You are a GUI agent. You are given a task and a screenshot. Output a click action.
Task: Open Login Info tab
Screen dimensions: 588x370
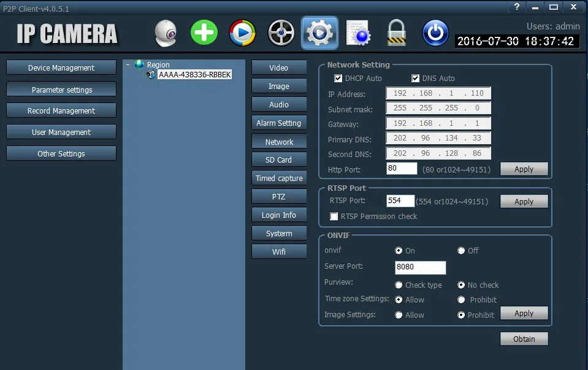point(278,215)
